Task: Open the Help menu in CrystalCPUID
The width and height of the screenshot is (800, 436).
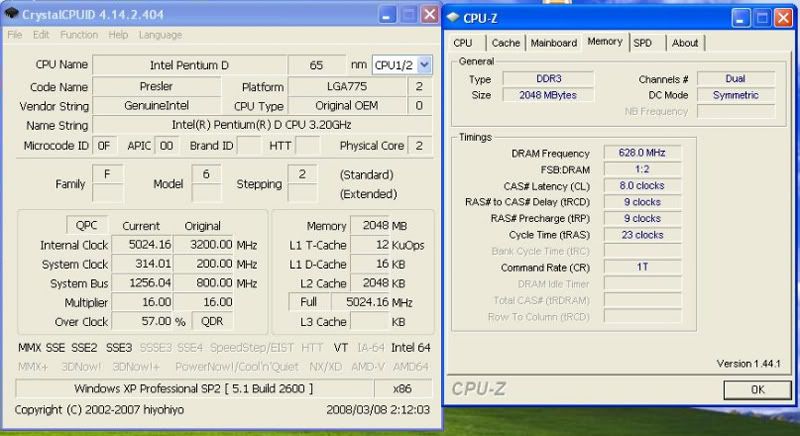Action: pyautogui.click(x=118, y=35)
